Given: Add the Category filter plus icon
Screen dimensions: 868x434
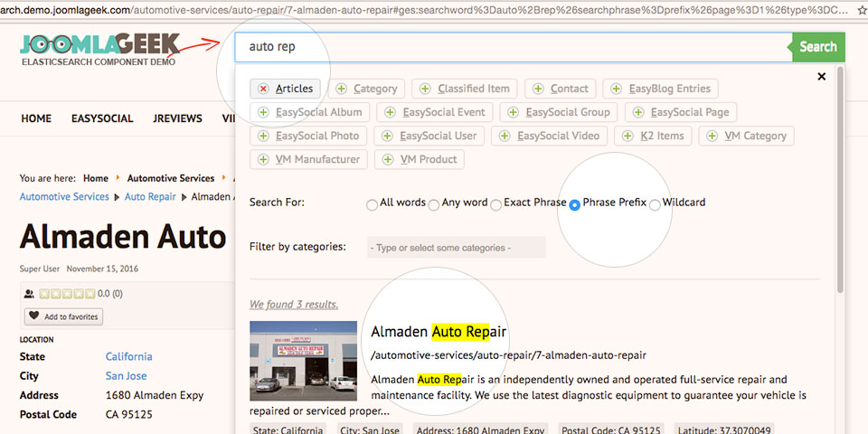Looking at the screenshot, I should (x=342, y=89).
